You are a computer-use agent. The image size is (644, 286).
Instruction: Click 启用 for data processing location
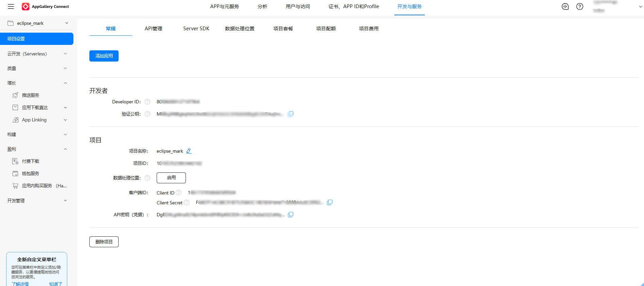click(171, 178)
